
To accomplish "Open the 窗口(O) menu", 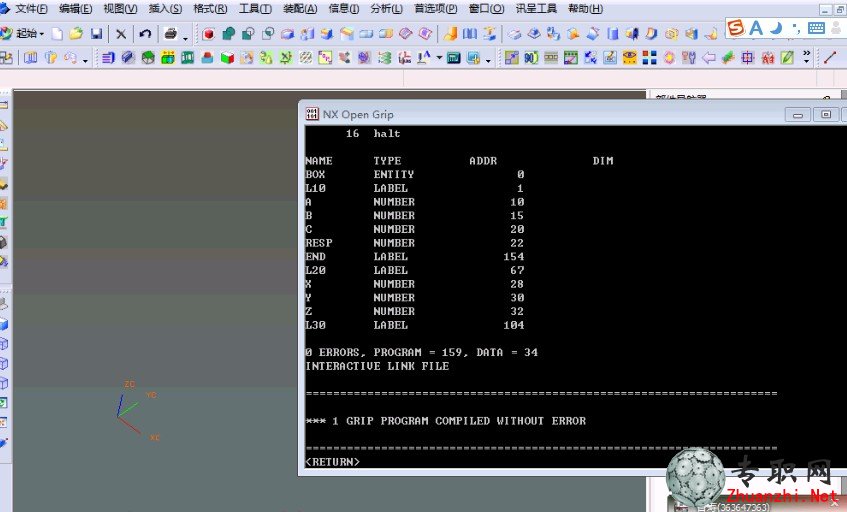I will click(x=486, y=9).
